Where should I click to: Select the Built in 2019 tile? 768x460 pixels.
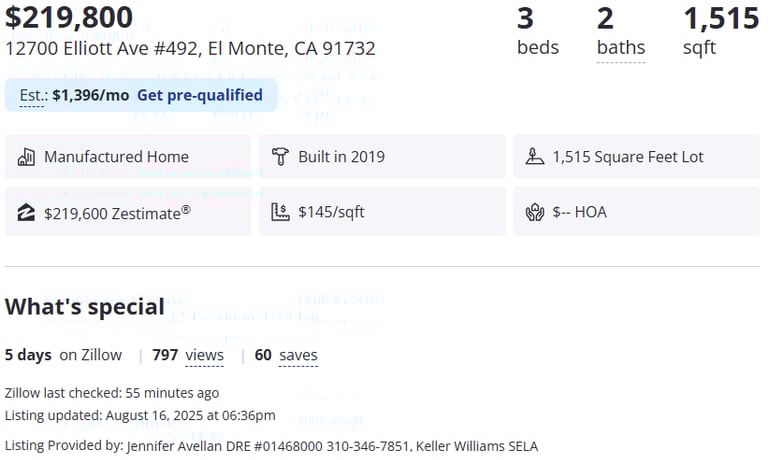(x=382, y=157)
